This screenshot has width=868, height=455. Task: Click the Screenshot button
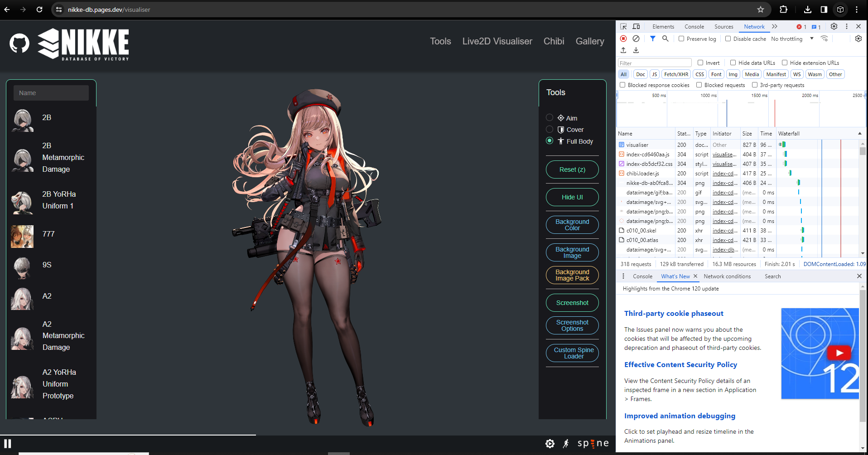(x=572, y=303)
